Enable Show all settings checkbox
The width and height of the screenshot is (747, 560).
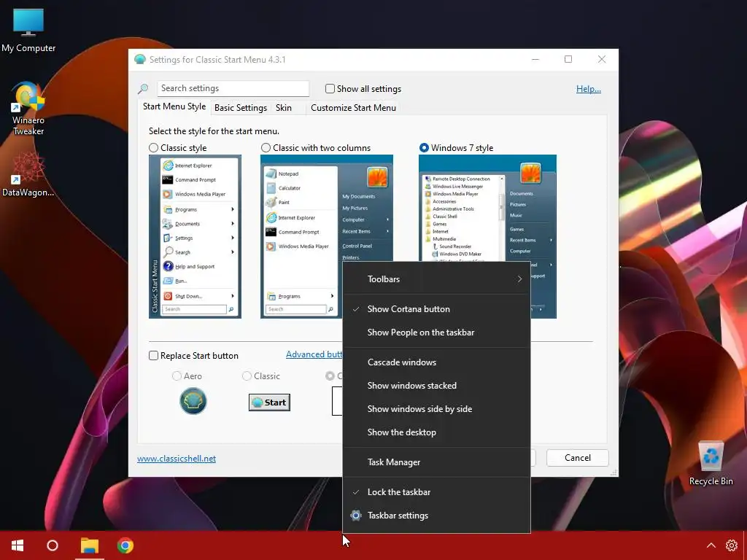click(x=330, y=88)
